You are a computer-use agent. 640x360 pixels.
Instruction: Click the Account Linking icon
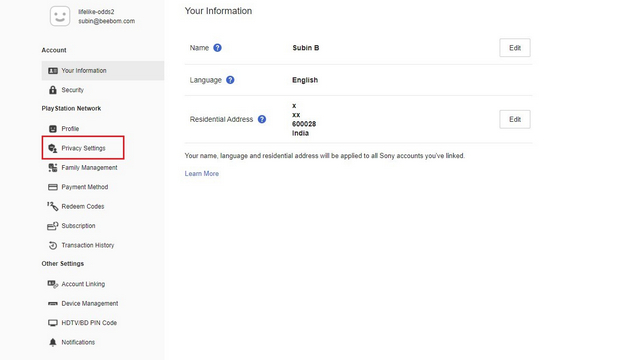[x=53, y=284]
